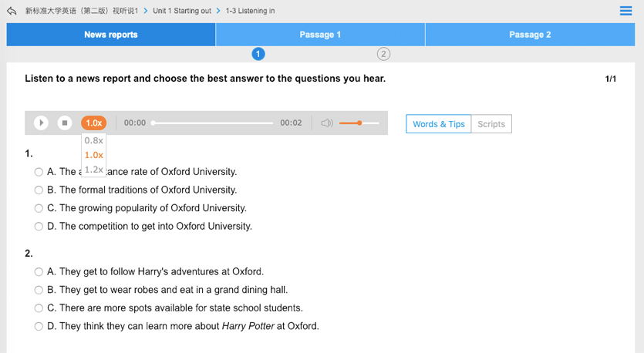
Task: Mute audio with the speaker icon
Action: pos(327,123)
